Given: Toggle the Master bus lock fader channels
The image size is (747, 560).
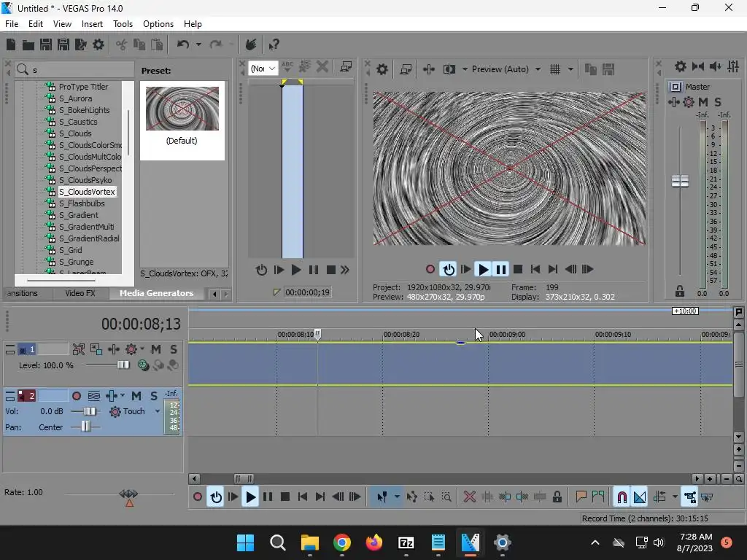Looking at the screenshot, I should [680, 291].
